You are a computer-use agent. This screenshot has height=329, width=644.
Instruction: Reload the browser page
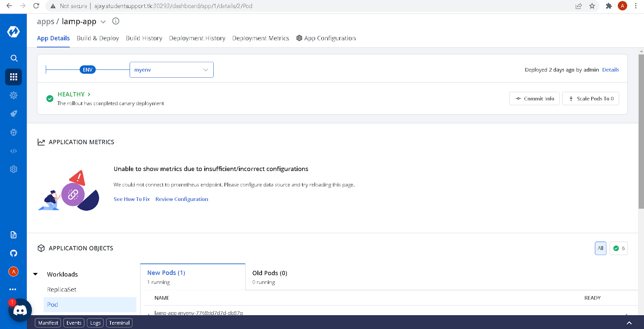pyautogui.click(x=36, y=6)
